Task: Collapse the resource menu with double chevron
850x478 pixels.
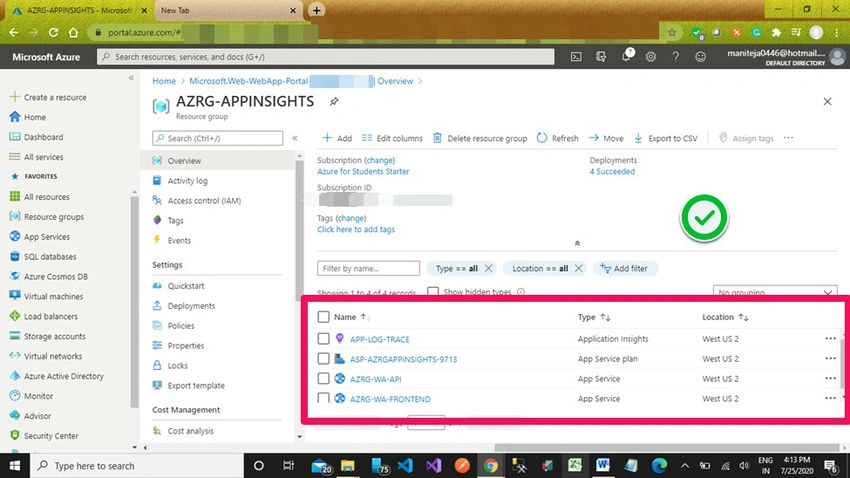Action: pyautogui.click(x=295, y=138)
